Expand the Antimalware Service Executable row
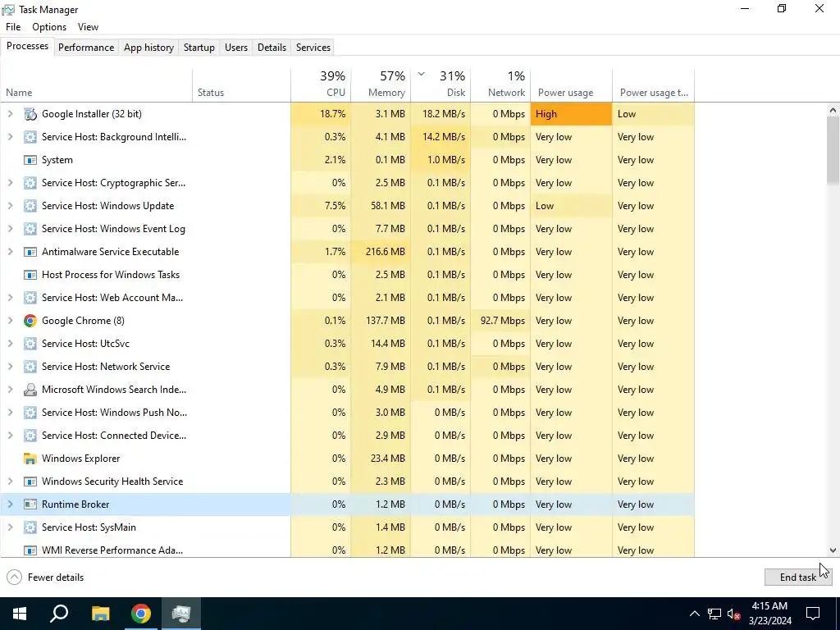 [10, 252]
